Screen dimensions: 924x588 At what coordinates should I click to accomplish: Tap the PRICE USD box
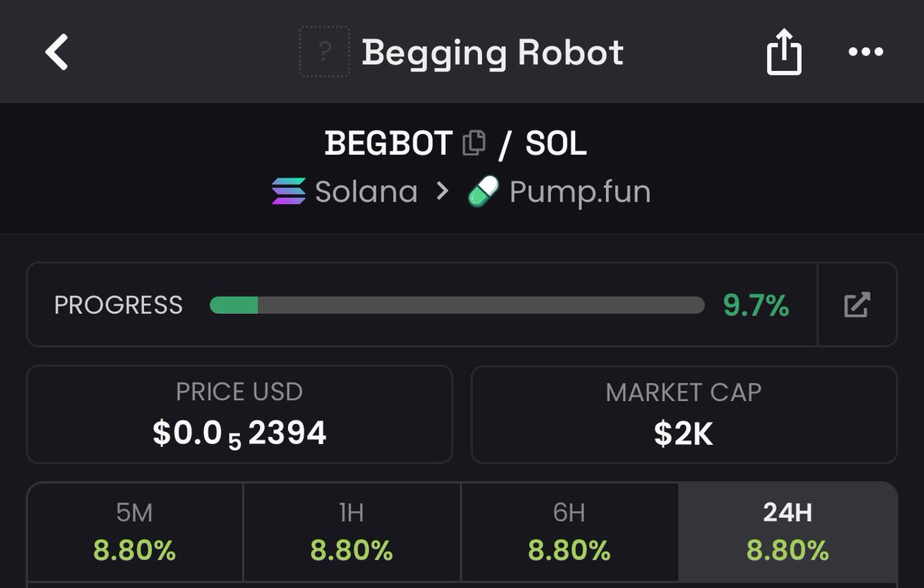coord(239,414)
